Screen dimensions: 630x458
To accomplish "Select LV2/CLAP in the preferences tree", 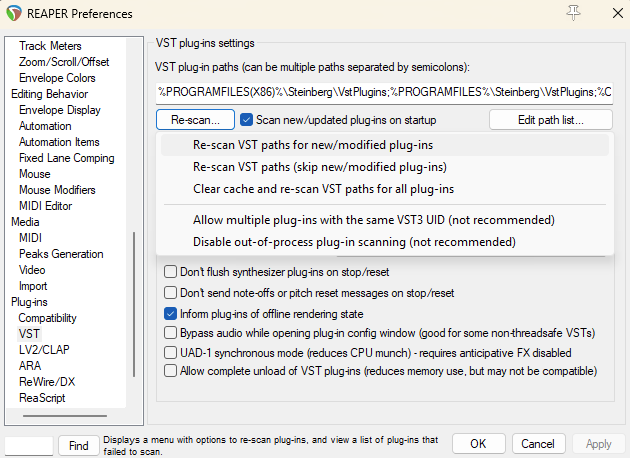I will (x=44, y=350).
